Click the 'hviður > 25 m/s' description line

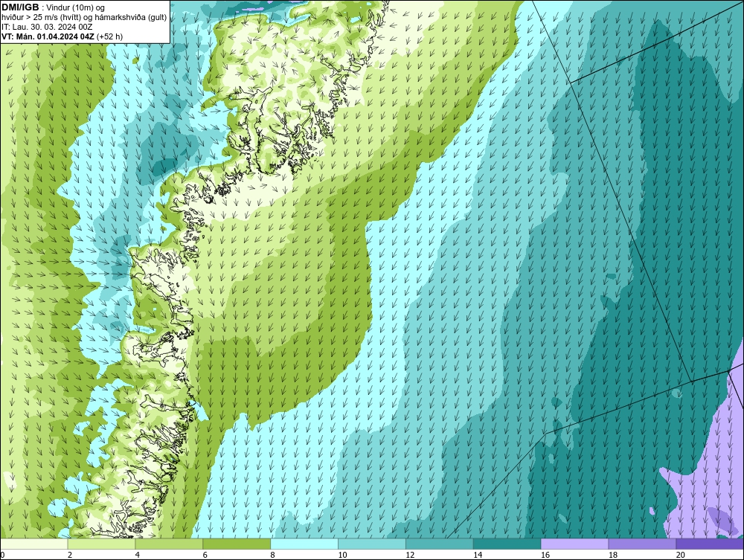84,18
